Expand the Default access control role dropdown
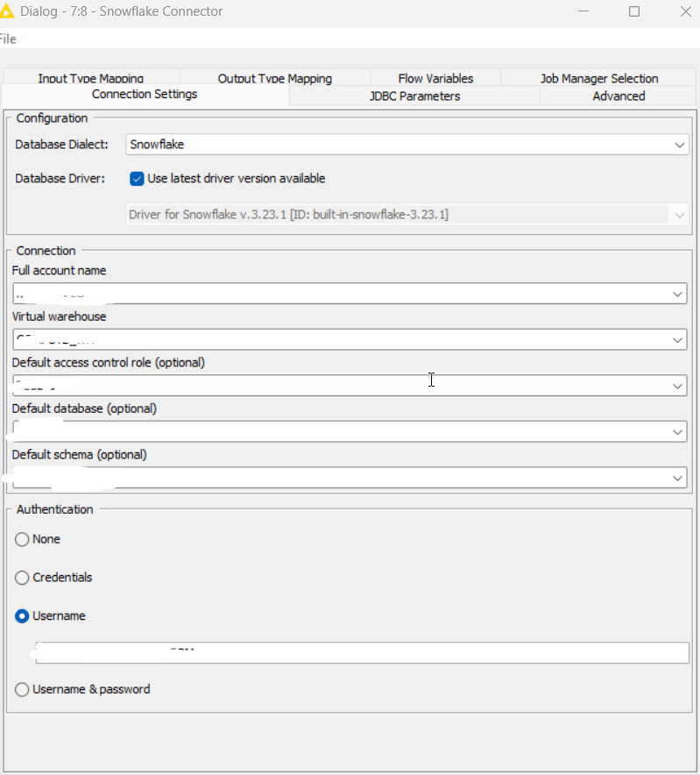 [677, 386]
